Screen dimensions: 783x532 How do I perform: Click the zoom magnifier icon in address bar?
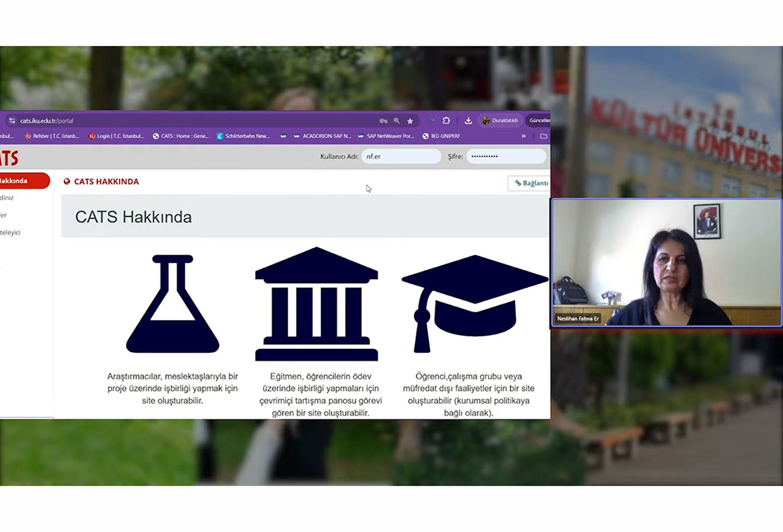tap(396, 121)
